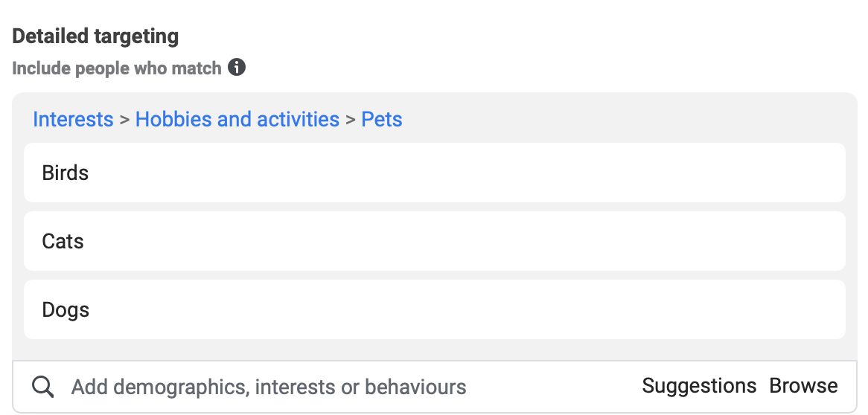Click the word Cats in the list
The height and width of the screenshot is (415, 868).
point(63,242)
